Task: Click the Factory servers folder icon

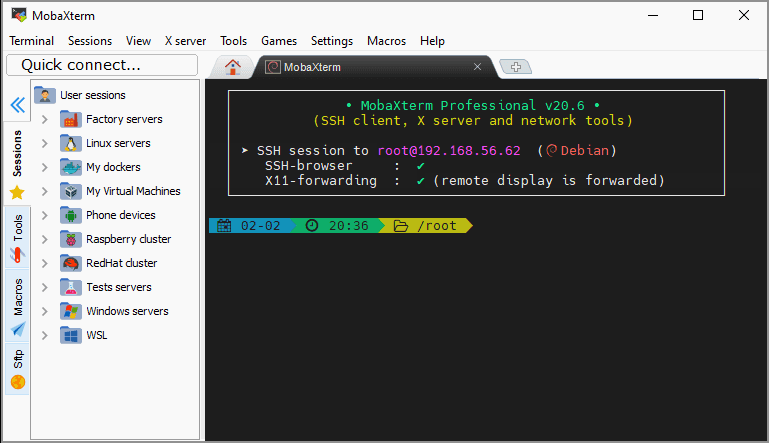Action: (x=70, y=119)
